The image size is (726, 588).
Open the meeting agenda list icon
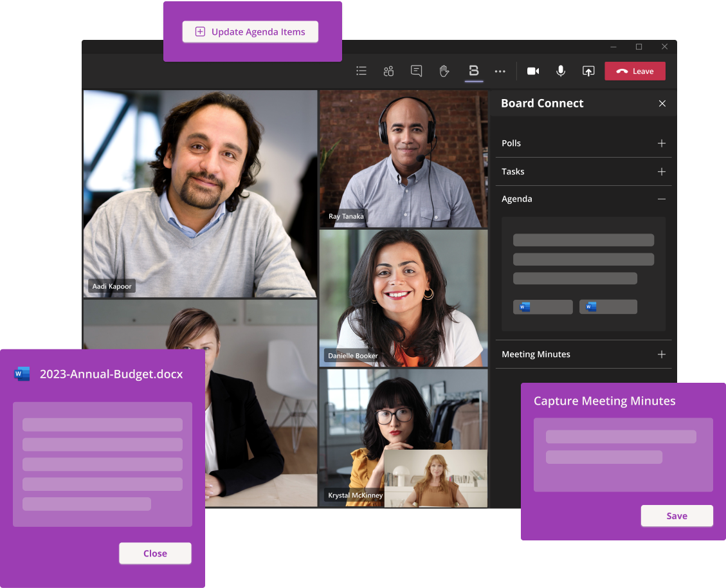point(361,71)
